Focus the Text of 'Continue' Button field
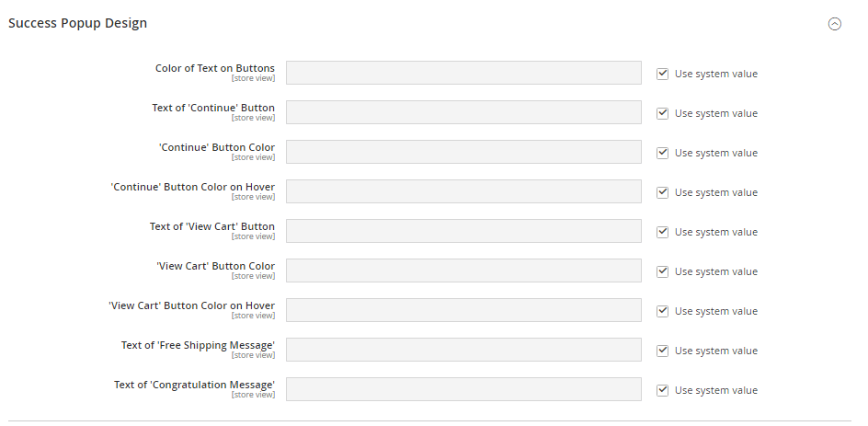Screen dimensions: 868x426 (463, 112)
